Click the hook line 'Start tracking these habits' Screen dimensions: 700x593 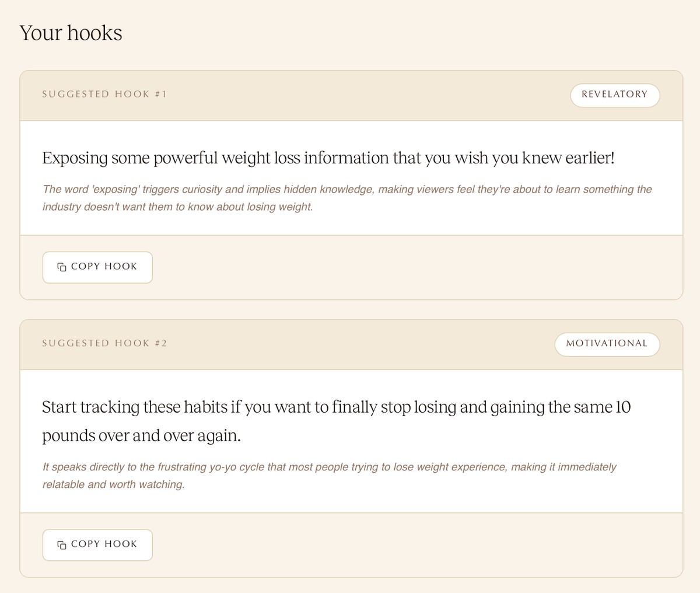[x=337, y=407]
